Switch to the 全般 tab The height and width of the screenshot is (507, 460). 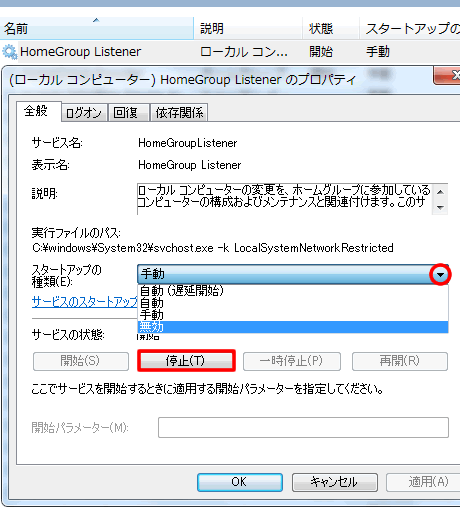38,111
